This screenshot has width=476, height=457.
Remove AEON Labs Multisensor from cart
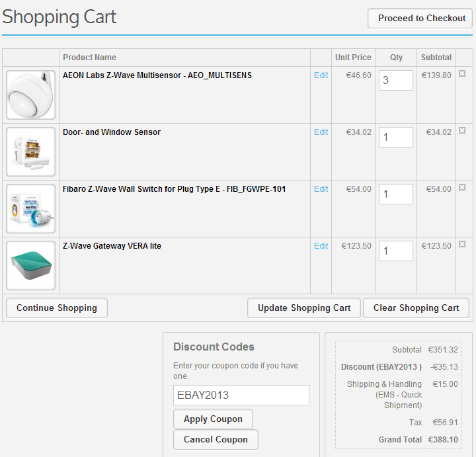(x=462, y=73)
